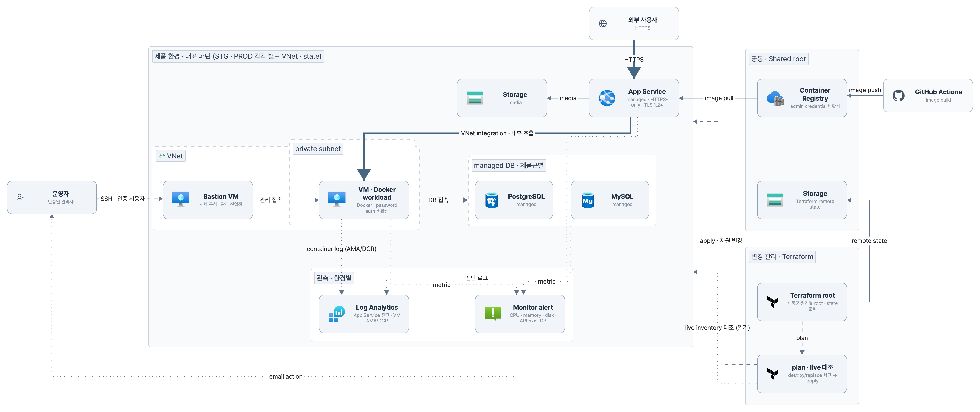The image size is (980, 412).
Task: Click the plan live 대조 Terraform icon
Action: point(772,374)
